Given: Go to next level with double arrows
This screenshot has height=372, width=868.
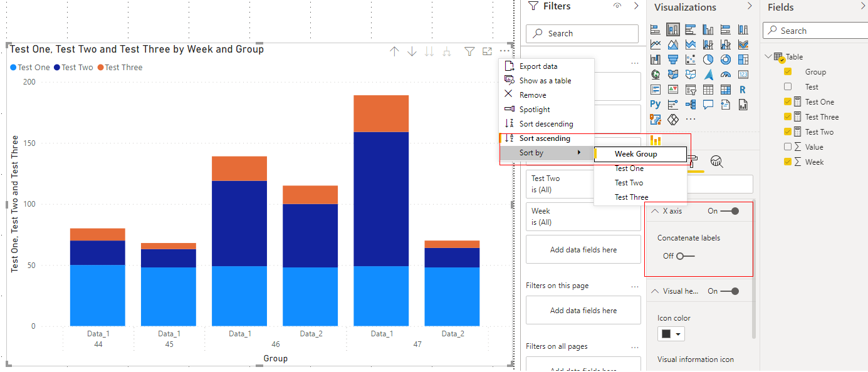Looking at the screenshot, I should pyautogui.click(x=429, y=51).
